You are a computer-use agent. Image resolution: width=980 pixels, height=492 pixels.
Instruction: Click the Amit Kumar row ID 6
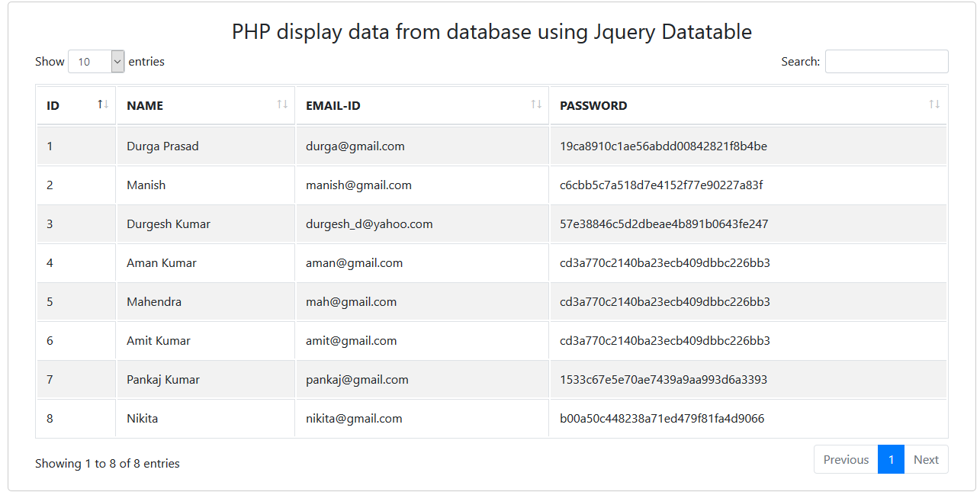[50, 341]
